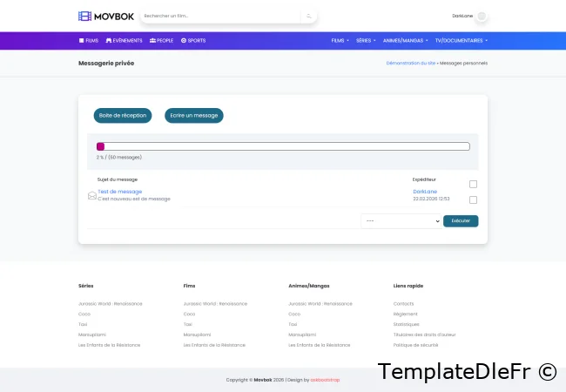Click the Boîte de réception button
The height and width of the screenshot is (392, 566).
point(123,115)
